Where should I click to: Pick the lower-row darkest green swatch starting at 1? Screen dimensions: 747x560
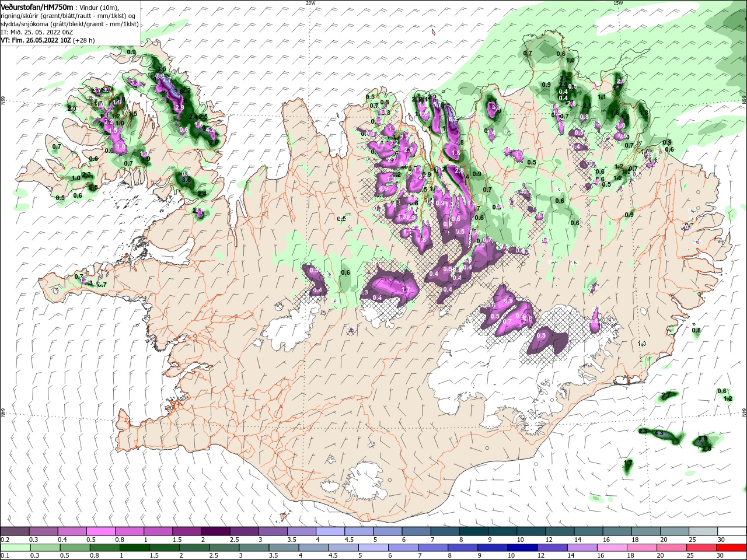point(134,548)
